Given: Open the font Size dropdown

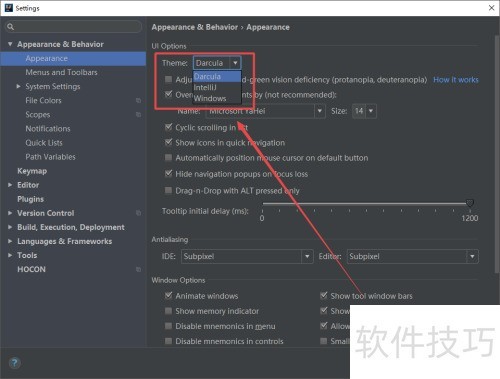Looking at the screenshot, I should coord(371,111).
